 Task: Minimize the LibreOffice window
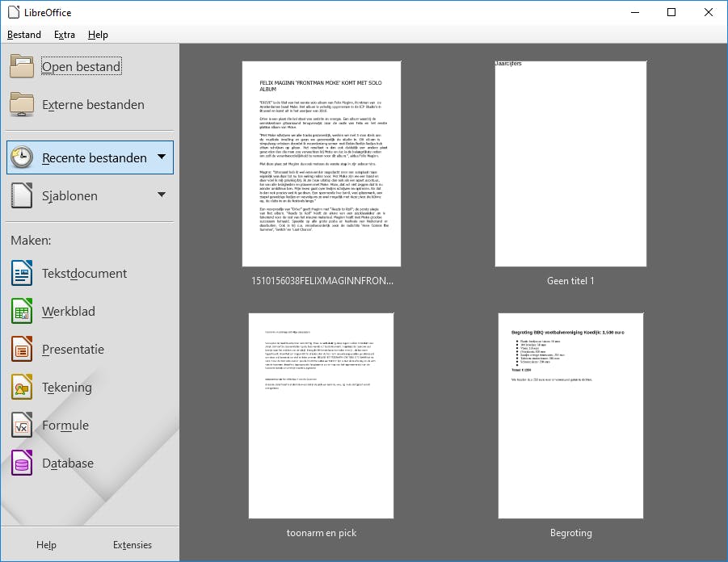pyautogui.click(x=635, y=12)
